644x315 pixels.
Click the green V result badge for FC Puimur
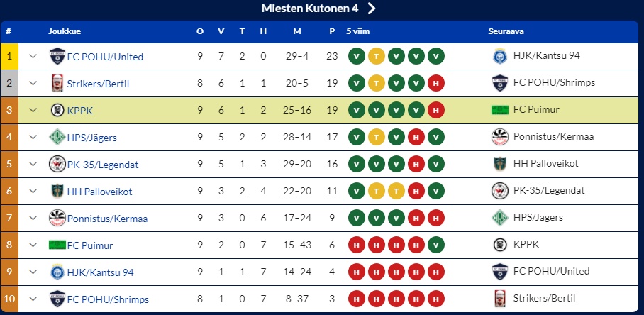[x=435, y=245]
